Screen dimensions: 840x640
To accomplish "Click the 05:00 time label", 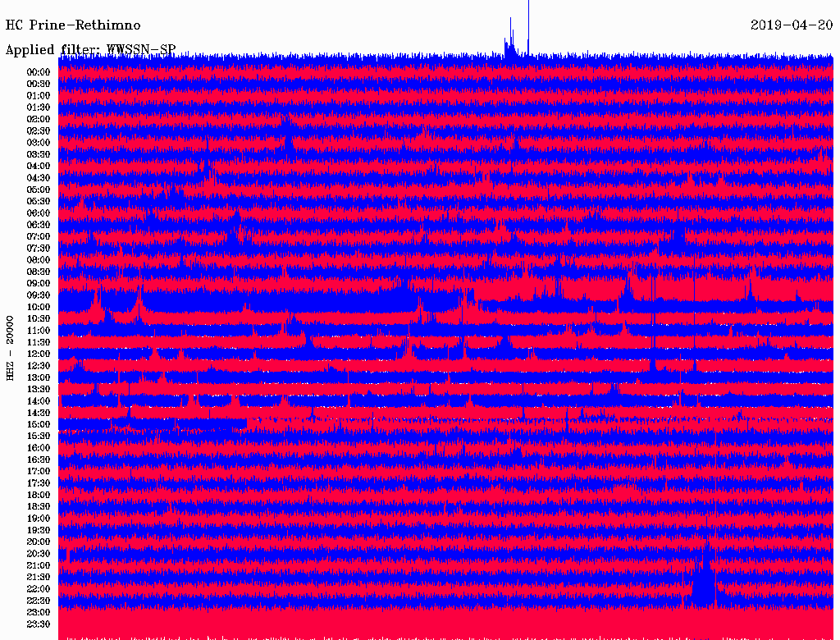I will (39, 190).
